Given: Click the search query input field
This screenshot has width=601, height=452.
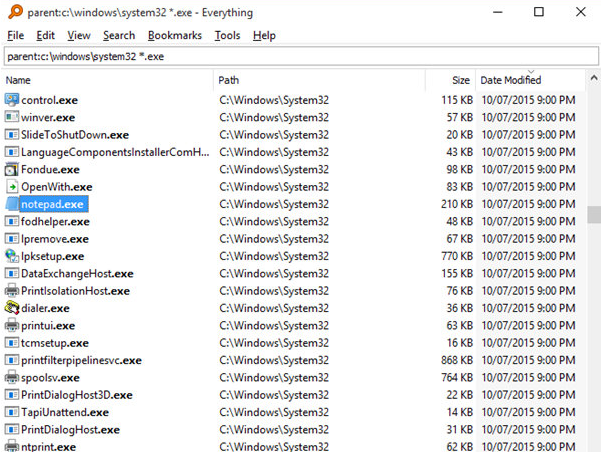Looking at the screenshot, I should pyautogui.click(x=301, y=56).
